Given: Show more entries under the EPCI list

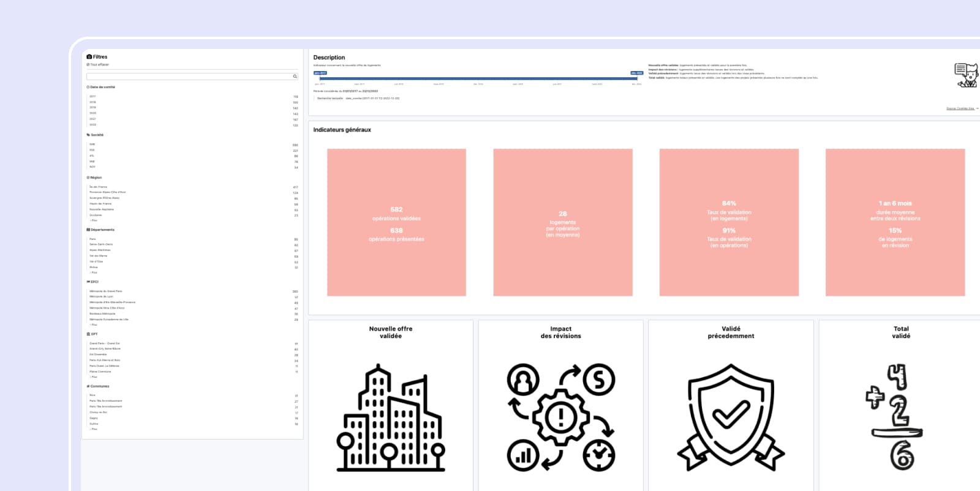Looking at the screenshot, I should tap(94, 325).
